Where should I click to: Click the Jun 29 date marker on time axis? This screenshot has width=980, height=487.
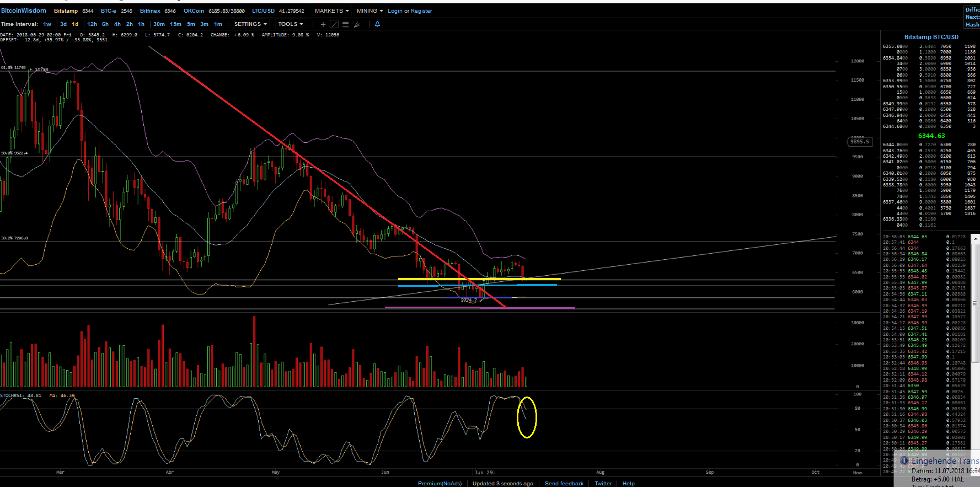point(484,473)
